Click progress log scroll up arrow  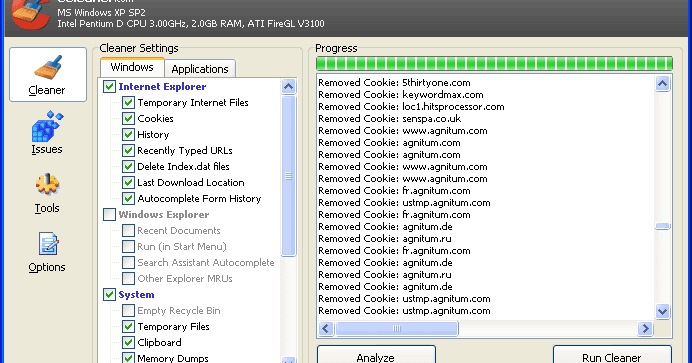pyautogui.click(x=662, y=83)
